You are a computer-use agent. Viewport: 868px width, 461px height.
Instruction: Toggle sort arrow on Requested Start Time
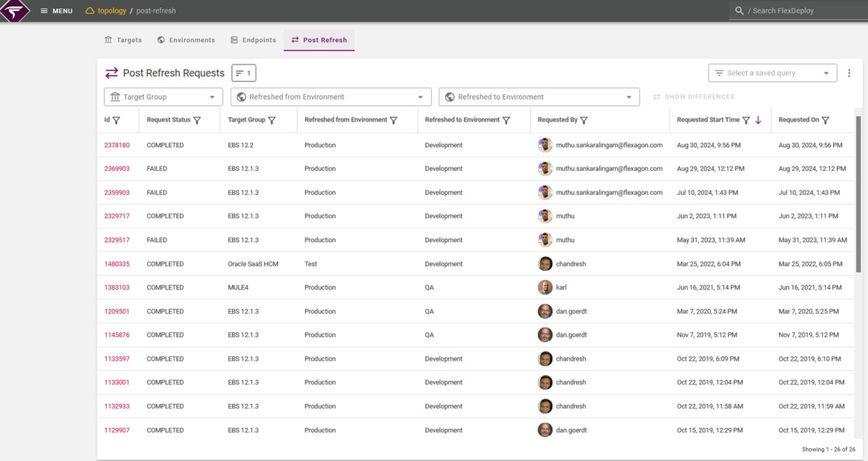[758, 121]
